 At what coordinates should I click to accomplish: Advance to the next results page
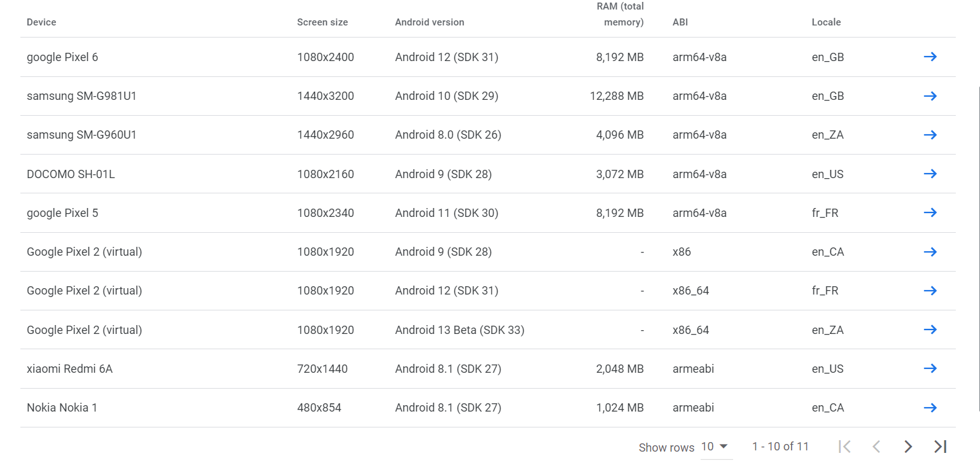(908, 447)
